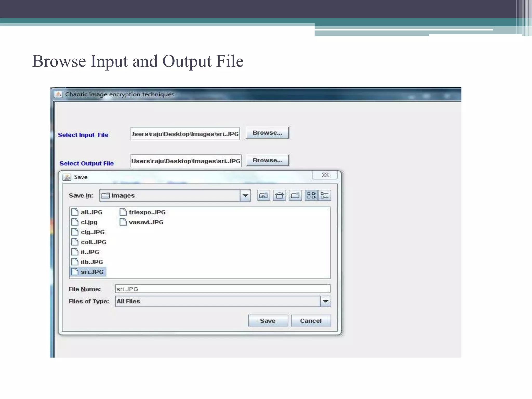Close the Save dialog
This screenshot has width=532, height=399.
tap(325, 175)
